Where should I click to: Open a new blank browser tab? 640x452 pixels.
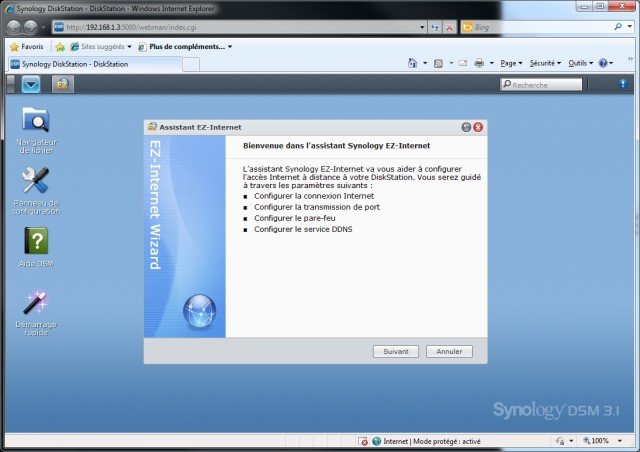tap(191, 64)
